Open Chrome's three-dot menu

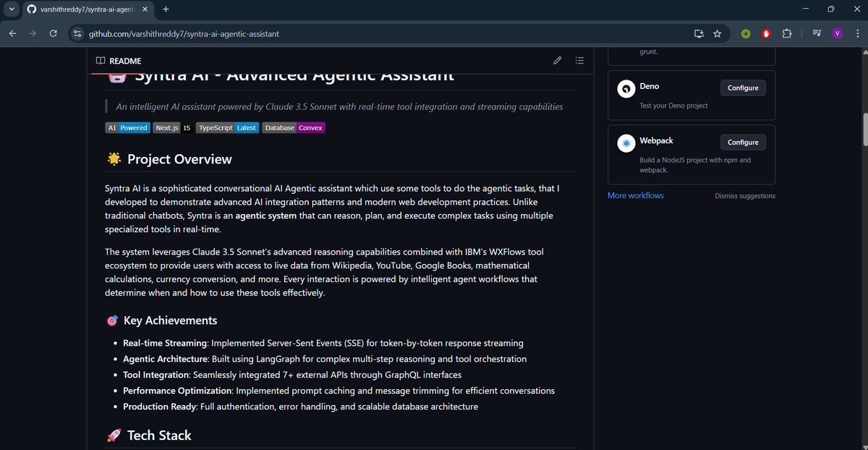(856, 33)
